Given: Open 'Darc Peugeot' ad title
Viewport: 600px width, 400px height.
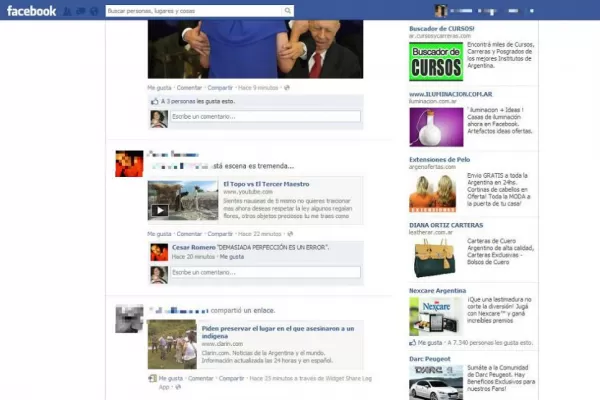Looking at the screenshot, I should (429, 359).
